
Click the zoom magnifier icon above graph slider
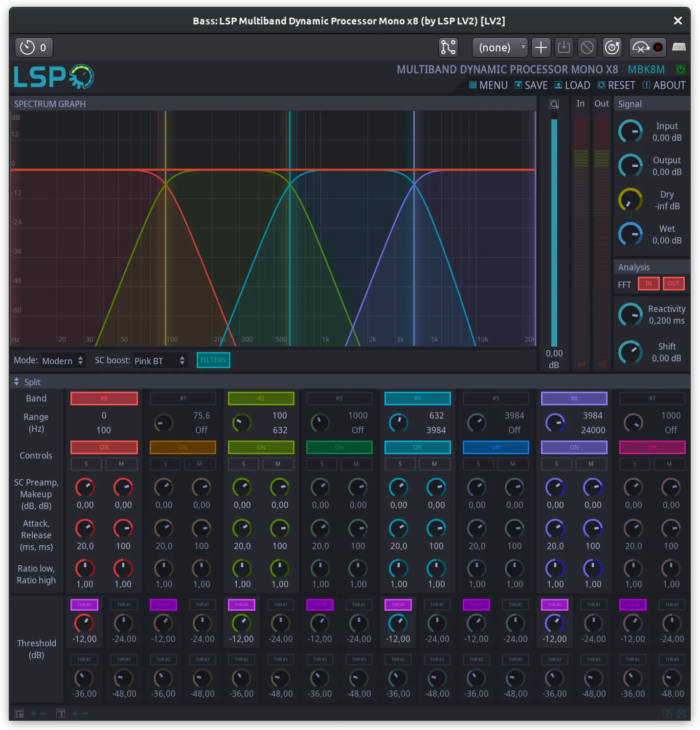(x=554, y=104)
